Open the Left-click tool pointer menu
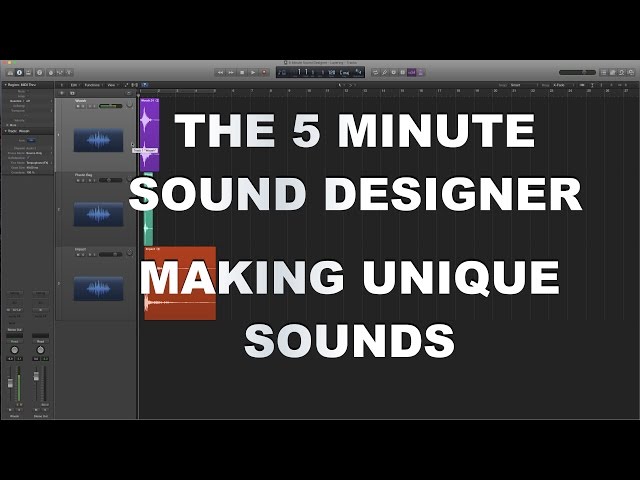640x480 pixels. tap(340, 85)
